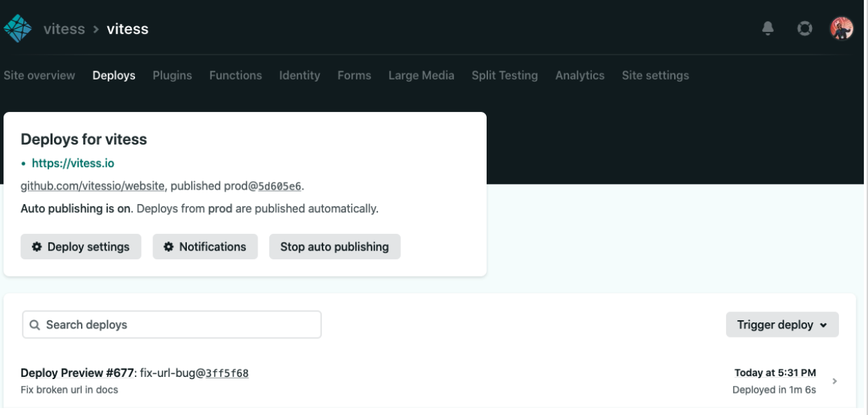Open the support lifebuoy icon
The height and width of the screenshot is (415, 868).
click(804, 28)
